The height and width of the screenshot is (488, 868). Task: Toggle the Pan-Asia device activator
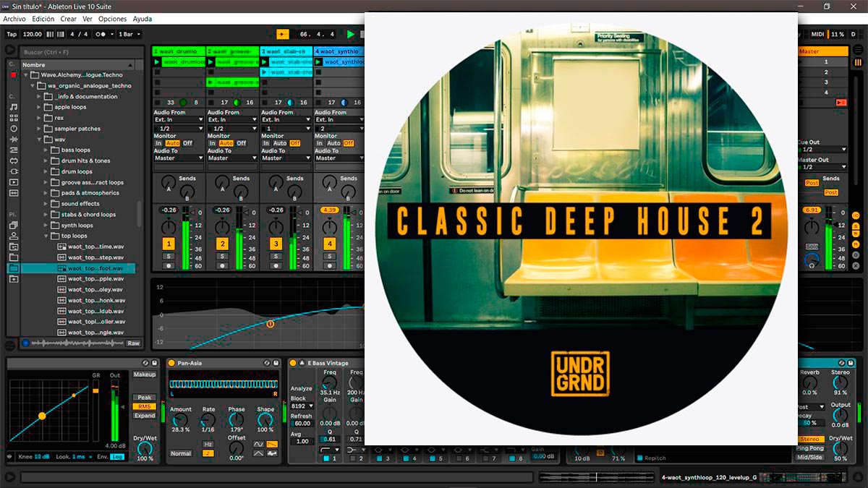click(x=172, y=363)
